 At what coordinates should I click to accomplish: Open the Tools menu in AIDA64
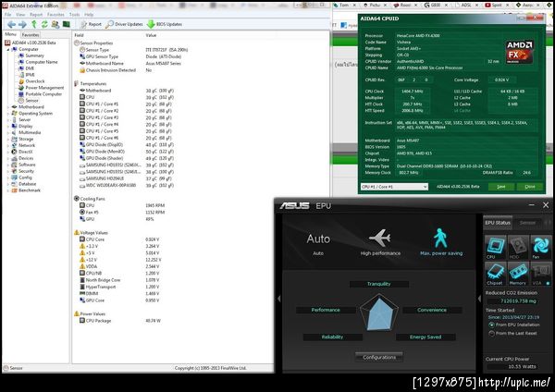tap(74, 15)
